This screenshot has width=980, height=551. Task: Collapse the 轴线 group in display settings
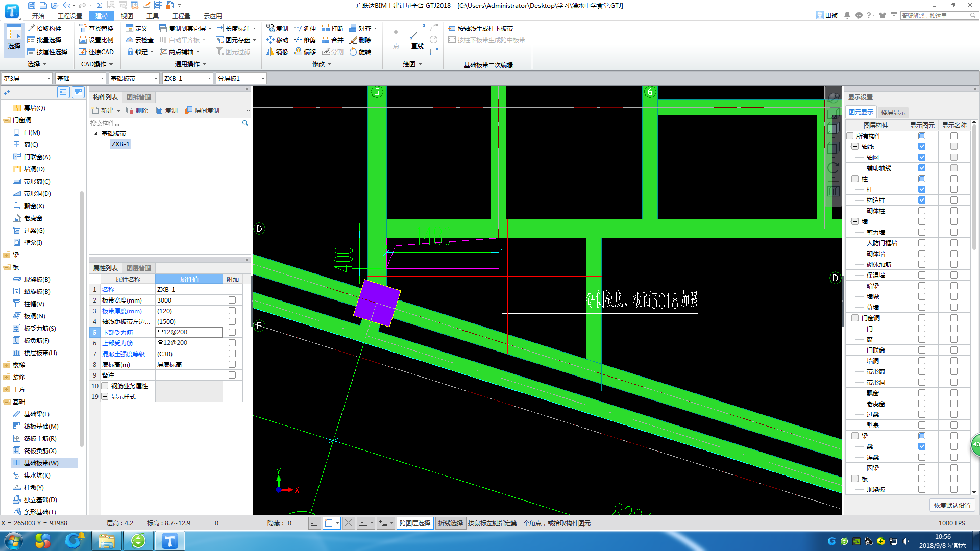(x=855, y=146)
